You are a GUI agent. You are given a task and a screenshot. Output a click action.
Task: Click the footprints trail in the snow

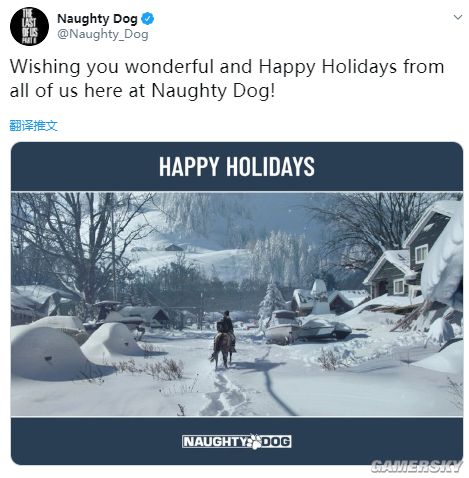223,393
